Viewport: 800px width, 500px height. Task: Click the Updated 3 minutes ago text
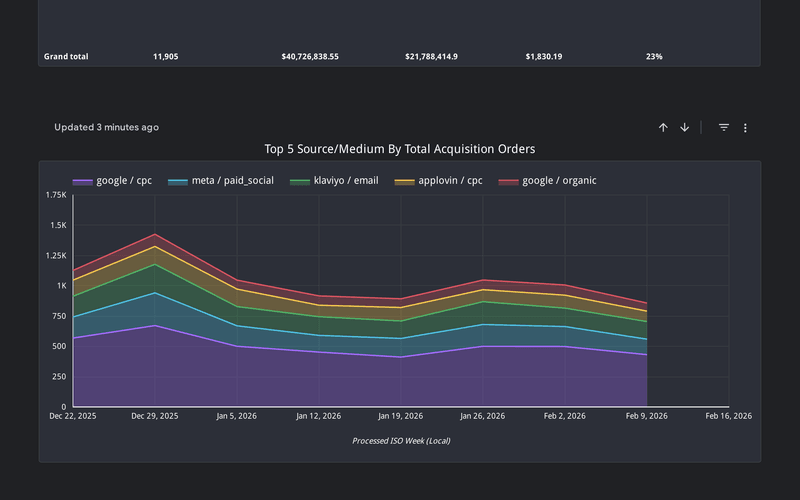pos(106,128)
